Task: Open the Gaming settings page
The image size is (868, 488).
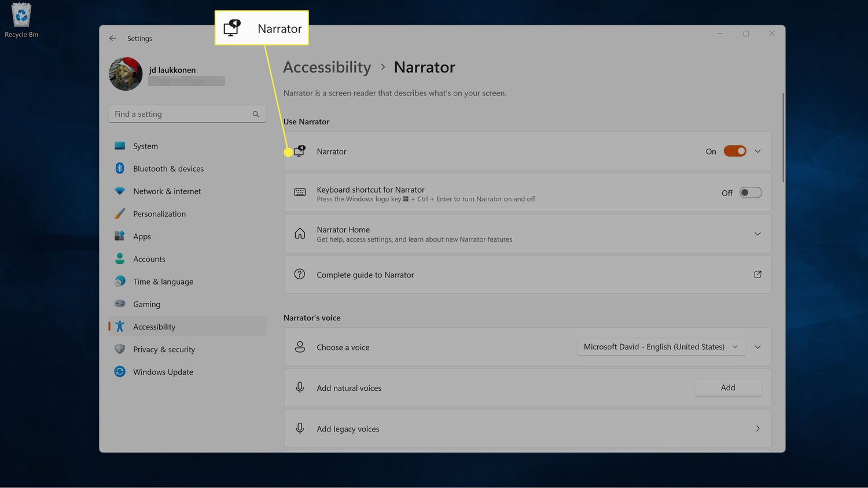Action: click(x=187, y=304)
